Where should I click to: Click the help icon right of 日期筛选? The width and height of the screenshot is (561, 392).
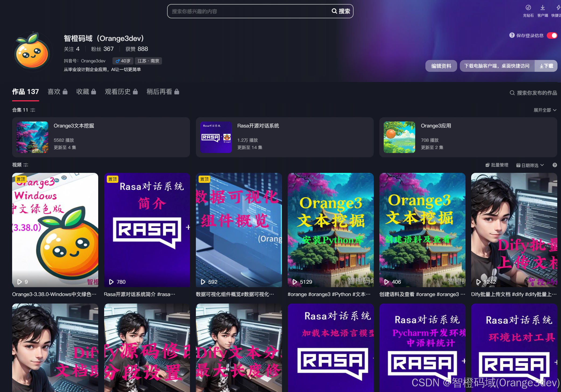pyautogui.click(x=555, y=165)
